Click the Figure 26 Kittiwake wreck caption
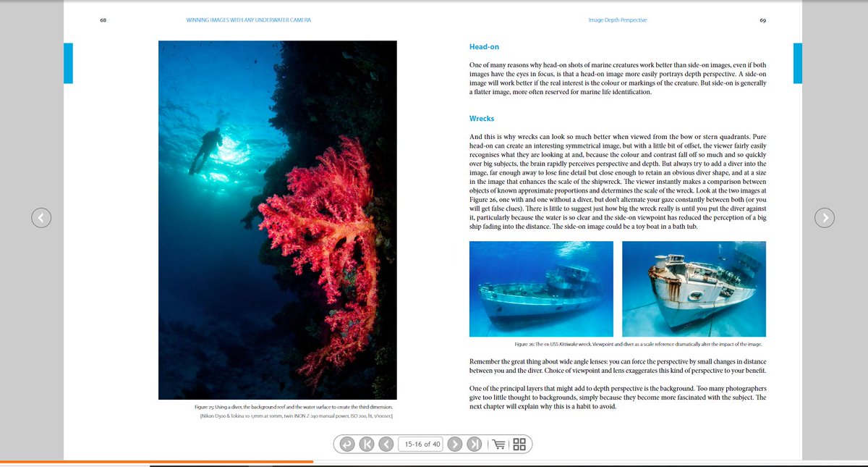 pos(638,344)
